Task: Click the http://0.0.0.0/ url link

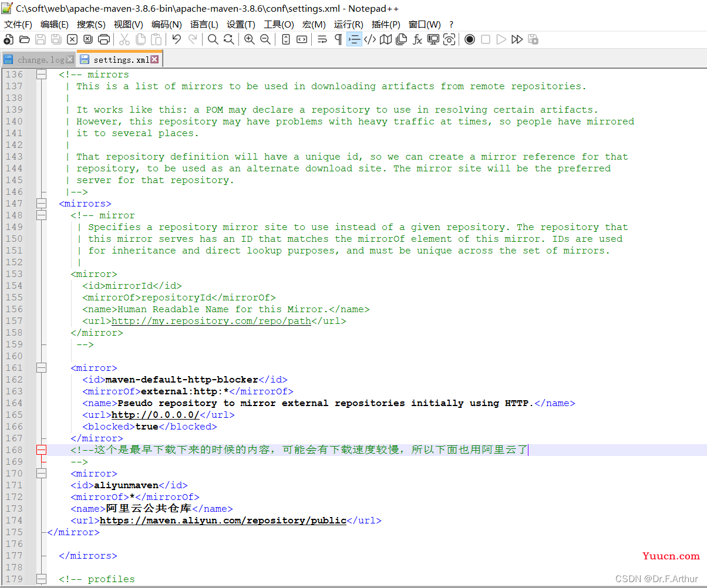Action: pyautogui.click(x=156, y=415)
